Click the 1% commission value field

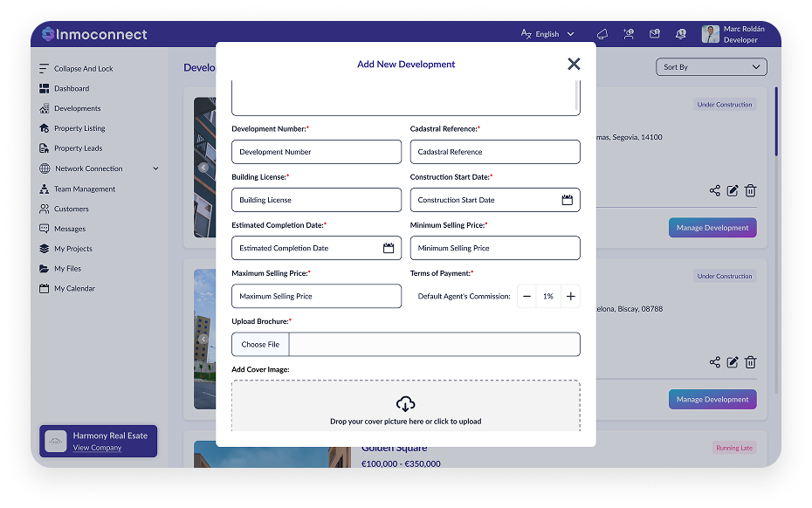tap(548, 296)
